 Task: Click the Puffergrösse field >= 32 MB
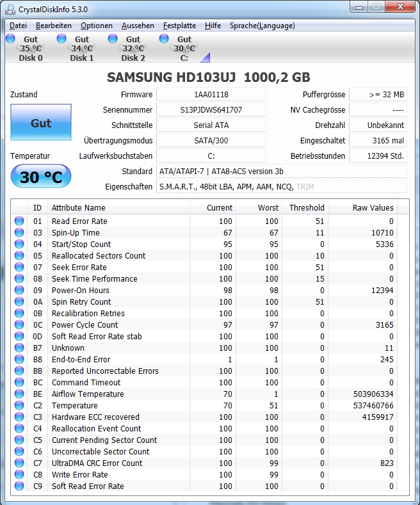click(x=378, y=94)
